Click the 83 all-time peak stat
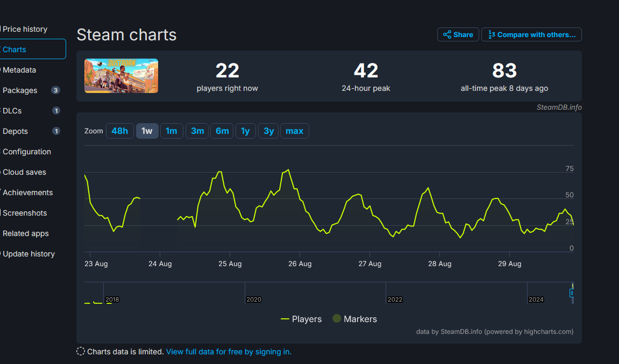Viewport: 619px width, 364px height. click(504, 77)
